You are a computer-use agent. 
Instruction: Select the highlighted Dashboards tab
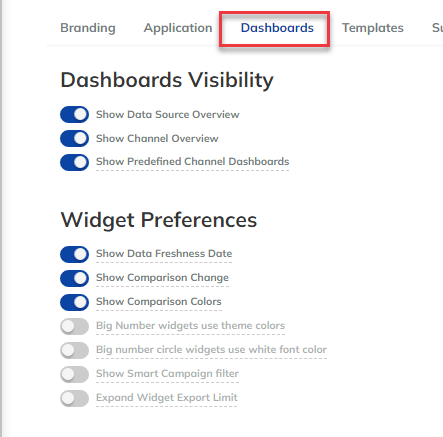point(277,28)
